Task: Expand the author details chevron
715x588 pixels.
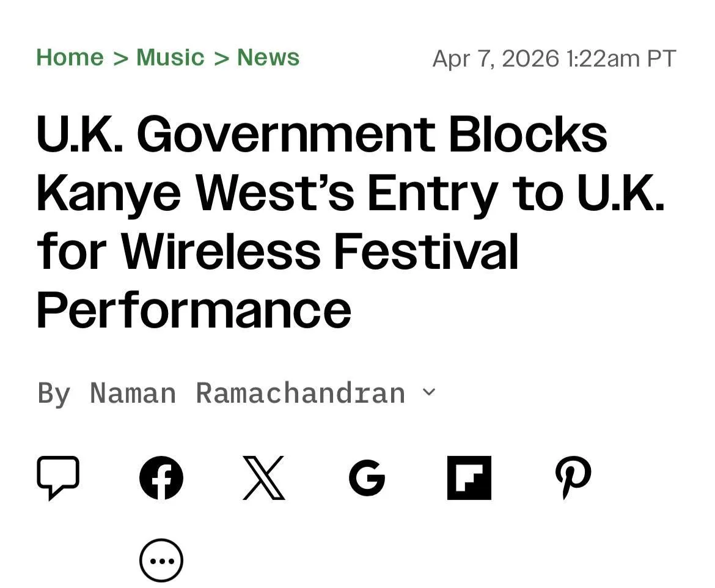Action: pos(430,392)
